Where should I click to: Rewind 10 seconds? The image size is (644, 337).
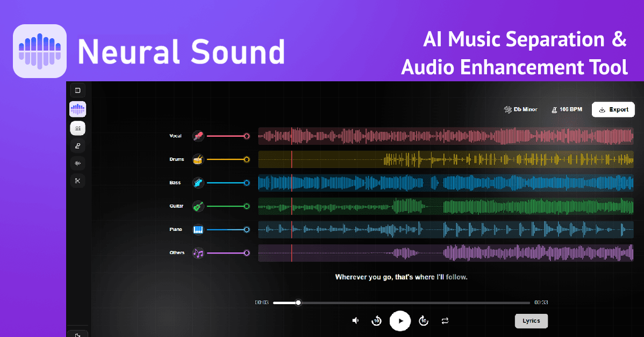pyautogui.click(x=376, y=320)
